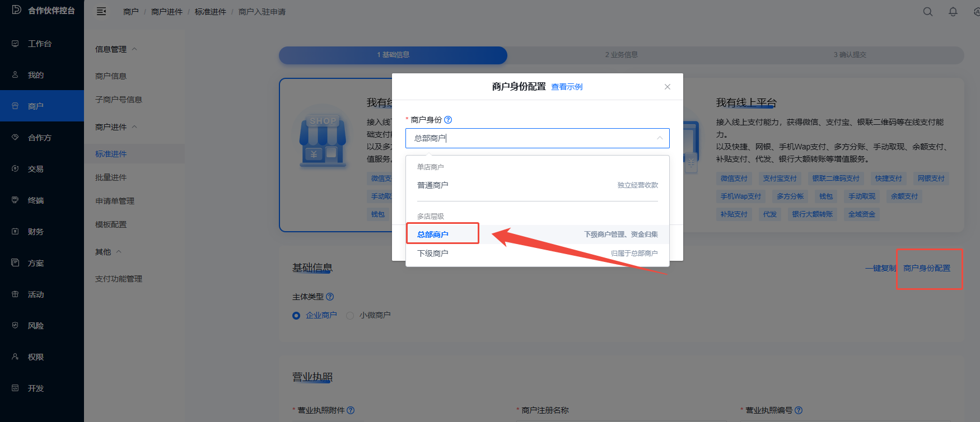Collapse the sidebar with the menu fold icon
Viewport: 980px width, 422px height.
point(101,12)
